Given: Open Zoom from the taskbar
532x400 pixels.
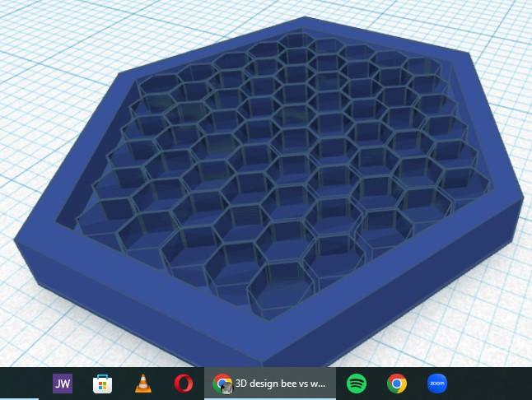Looking at the screenshot, I should click(437, 384).
